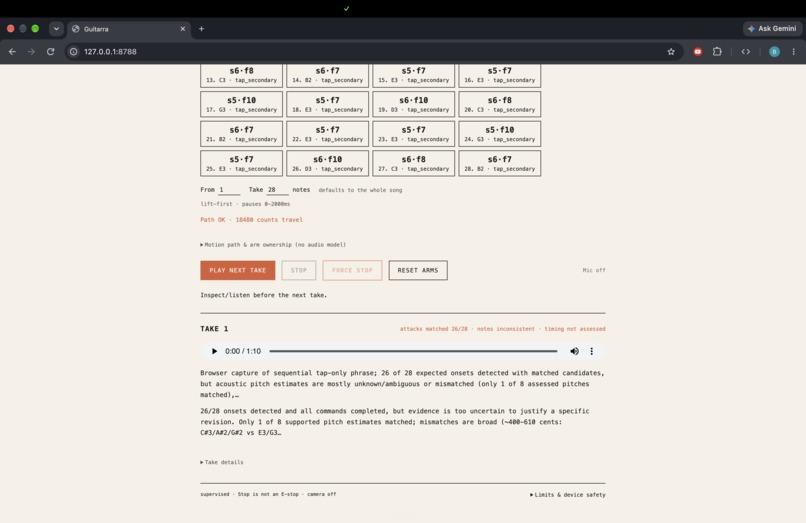Select note card 16 s5·f7 E3

click(x=500, y=75)
